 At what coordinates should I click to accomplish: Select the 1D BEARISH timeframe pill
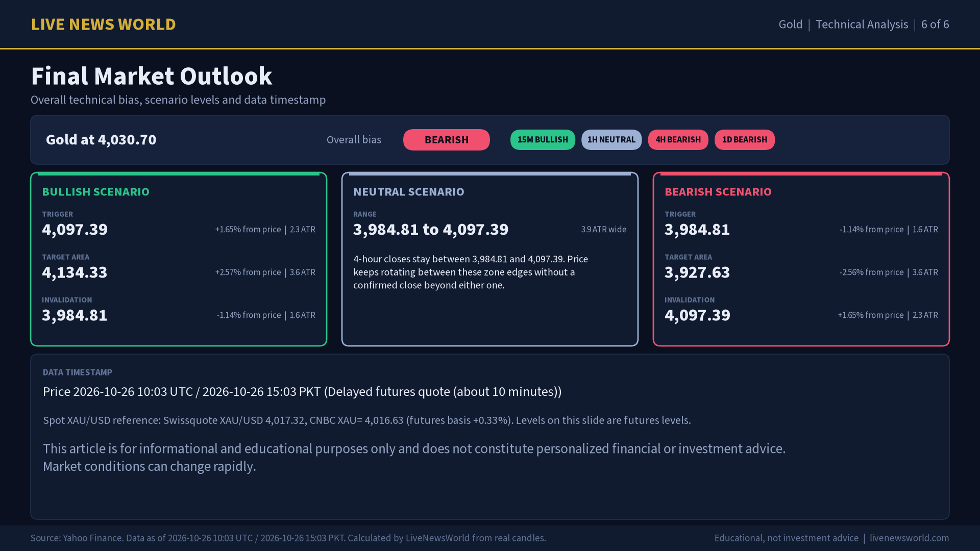tap(745, 140)
